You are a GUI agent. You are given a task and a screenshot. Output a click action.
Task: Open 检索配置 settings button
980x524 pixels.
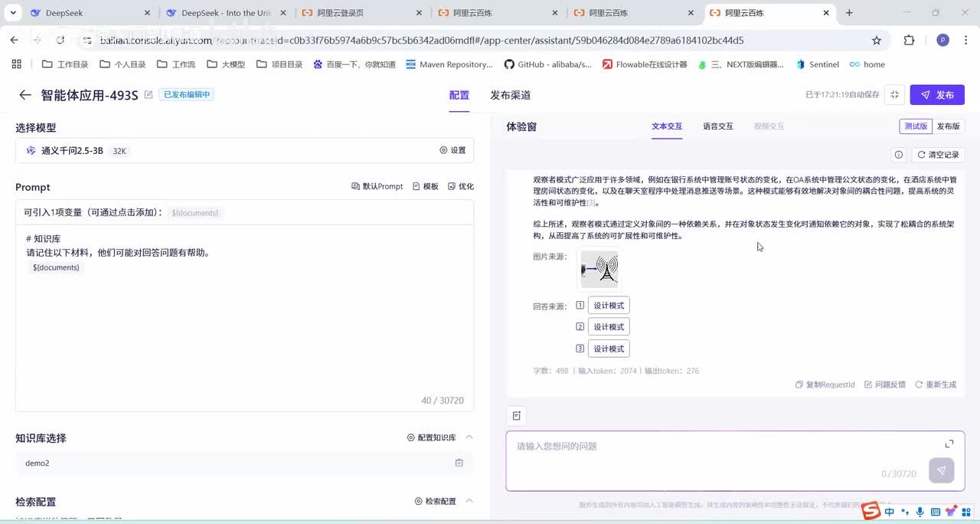436,501
